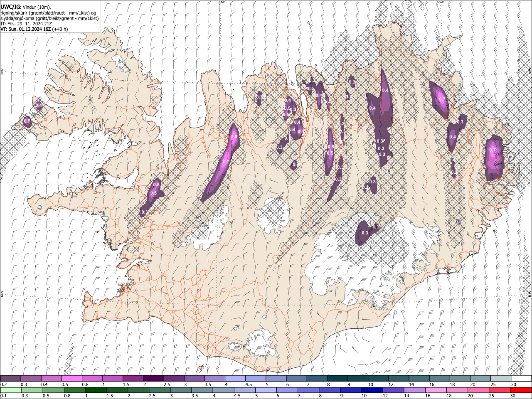532x399 pixels.
Task: Pick top legend swatch between 0.3 and 0.4
Action: pyautogui.click(x=31, y=379)
